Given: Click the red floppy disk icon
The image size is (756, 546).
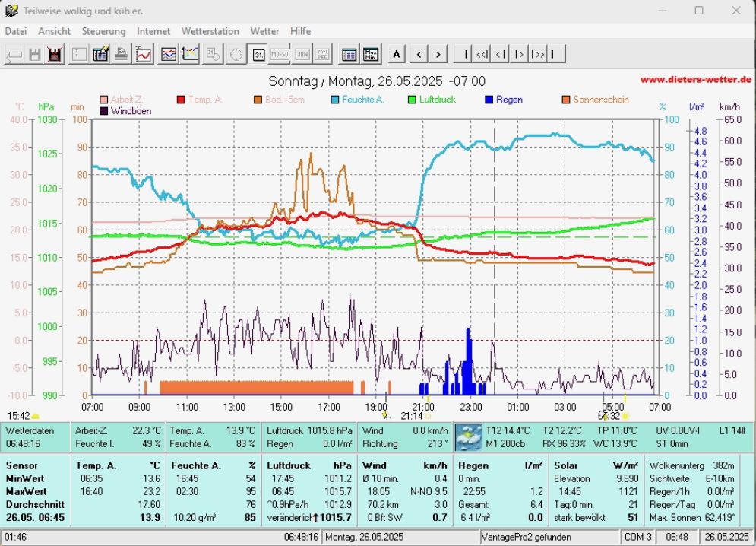Looking at the screenshot, I should [55, 54].
